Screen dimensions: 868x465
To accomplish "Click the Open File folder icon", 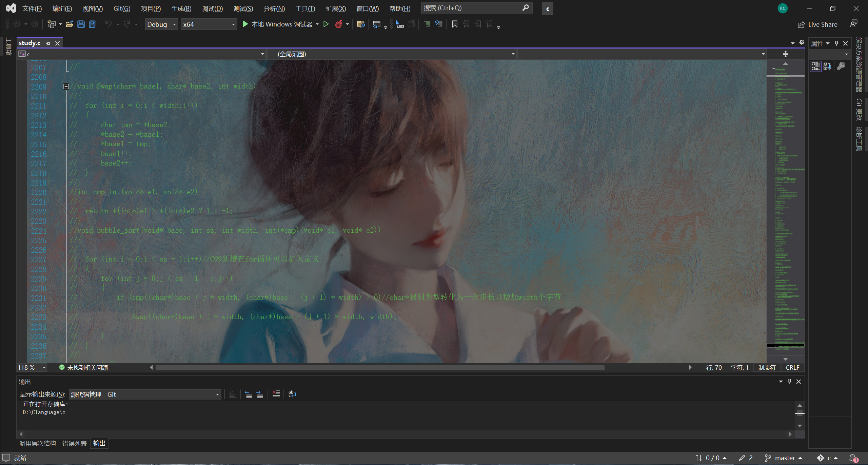I will (70, 24).
